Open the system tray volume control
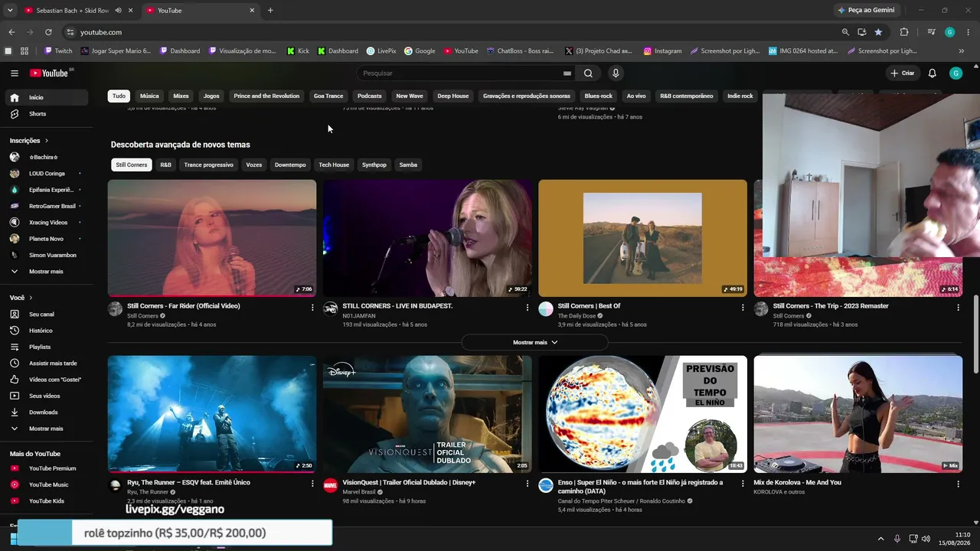 [x=926, y=539]
